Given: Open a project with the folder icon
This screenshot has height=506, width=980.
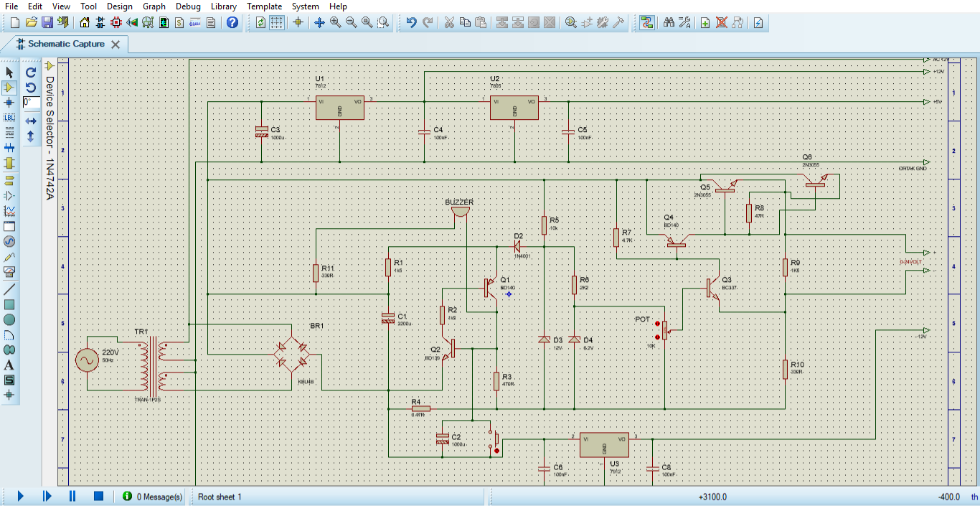Looking at the screenshot, I should click(x=32, y=22).
